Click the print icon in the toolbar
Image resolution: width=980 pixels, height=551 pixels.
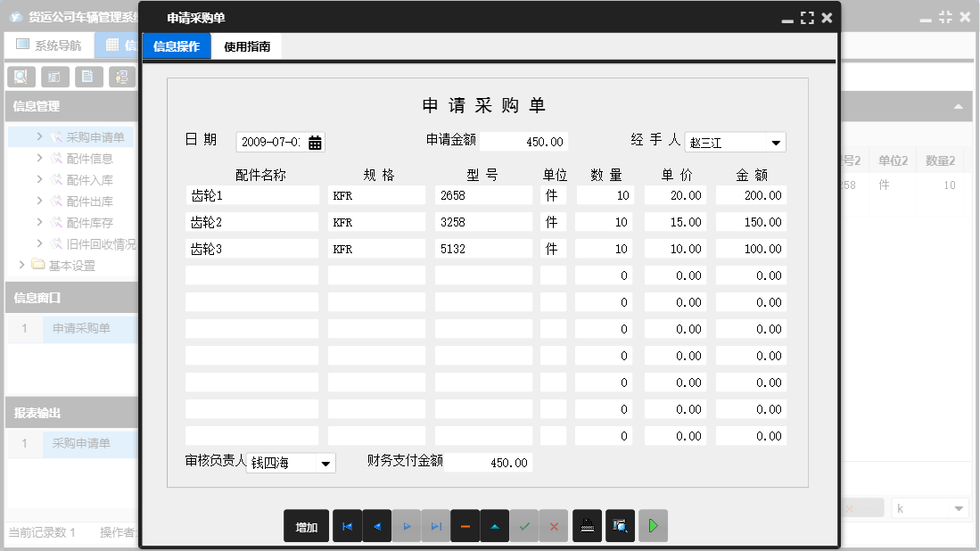point(587,526)
